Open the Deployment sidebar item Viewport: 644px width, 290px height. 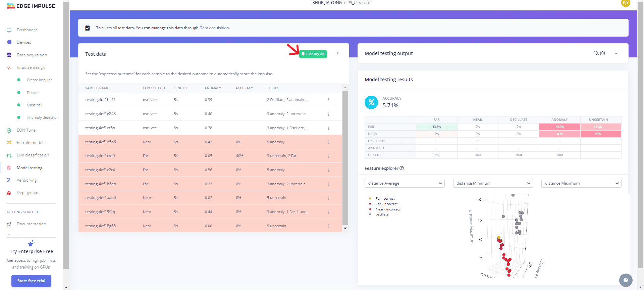28,193
